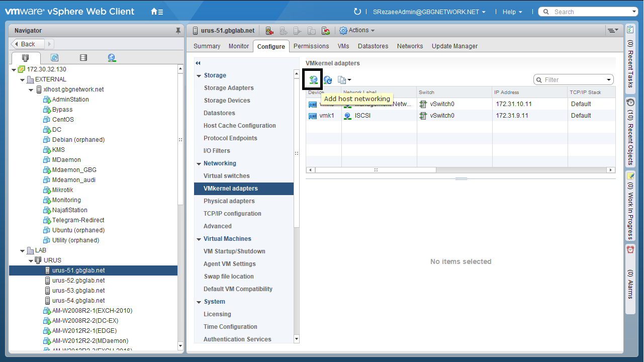Switch Navigator to VMs and Templates view

point(55,58)
